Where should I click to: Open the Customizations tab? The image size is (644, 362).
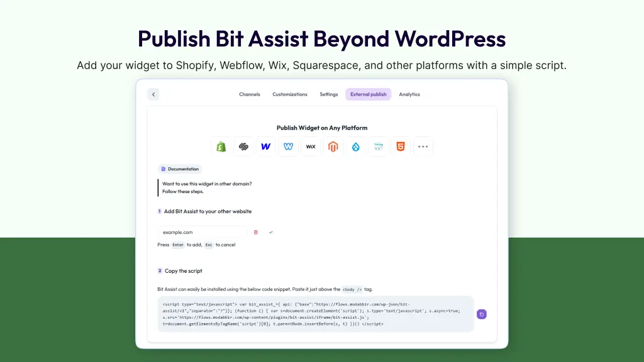coord(290,94)
